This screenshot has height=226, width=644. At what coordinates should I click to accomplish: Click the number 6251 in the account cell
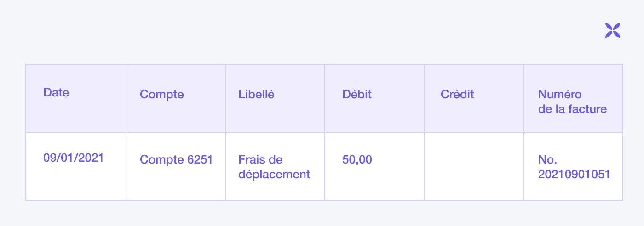tap(200, 159)
